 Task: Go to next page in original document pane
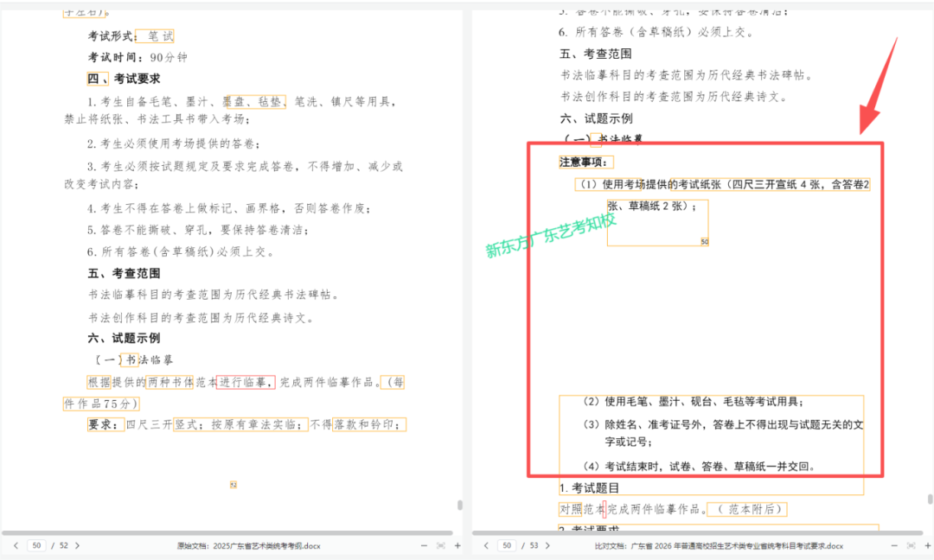click(x=77, y=545)
